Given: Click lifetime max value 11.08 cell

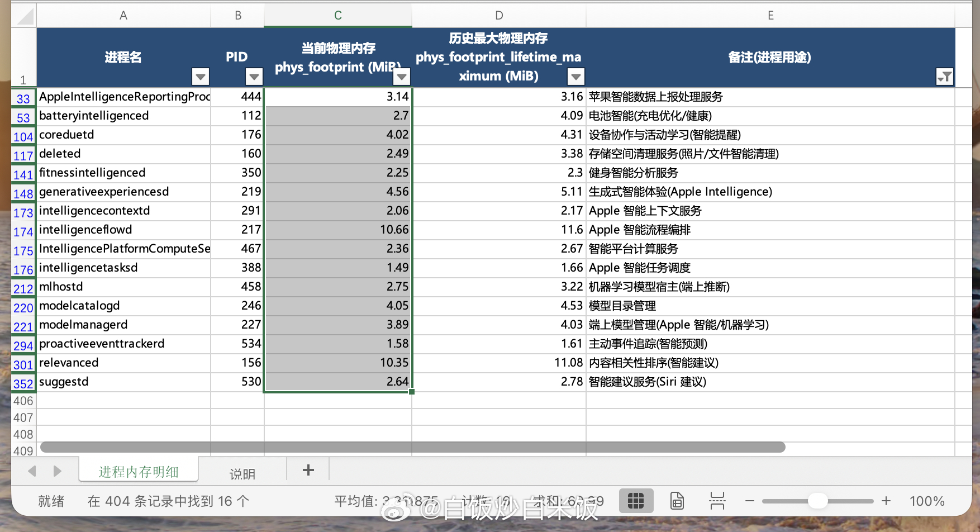Looking at the screenshot, I should pyautogui.click(x=499, y=363).
